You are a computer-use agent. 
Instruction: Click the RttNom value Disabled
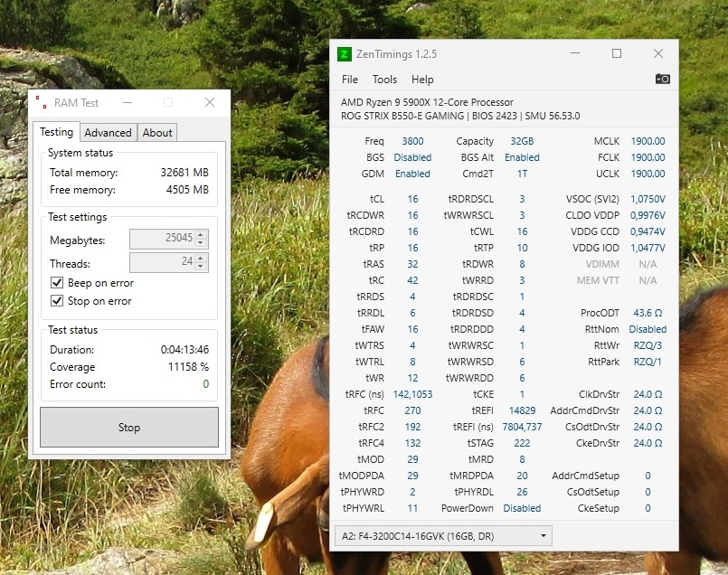point(648,329)
